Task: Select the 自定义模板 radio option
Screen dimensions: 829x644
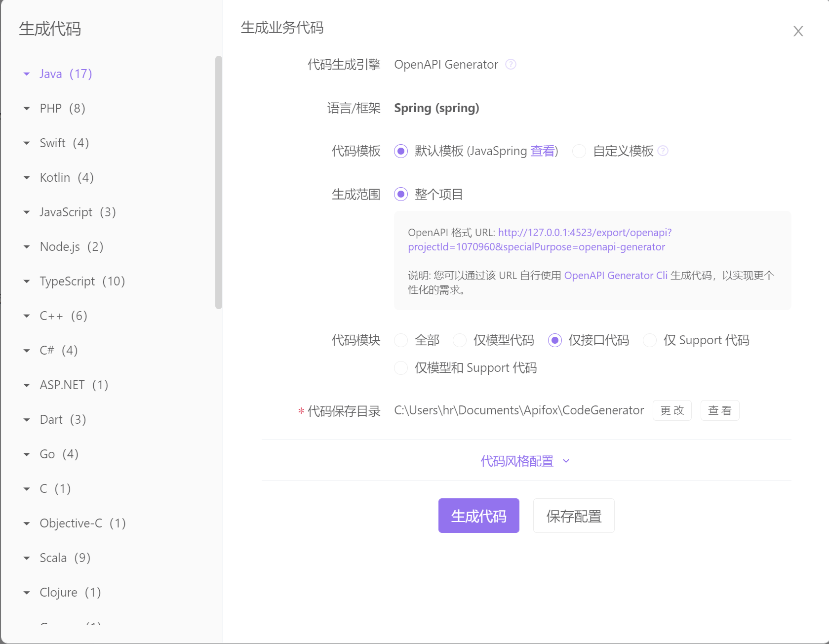Action: tap(579, 151)
